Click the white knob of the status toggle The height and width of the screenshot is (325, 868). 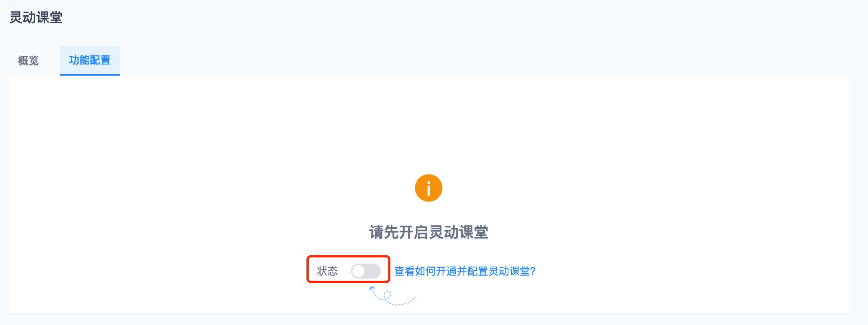pyautogui.click(x=358, y=271)
